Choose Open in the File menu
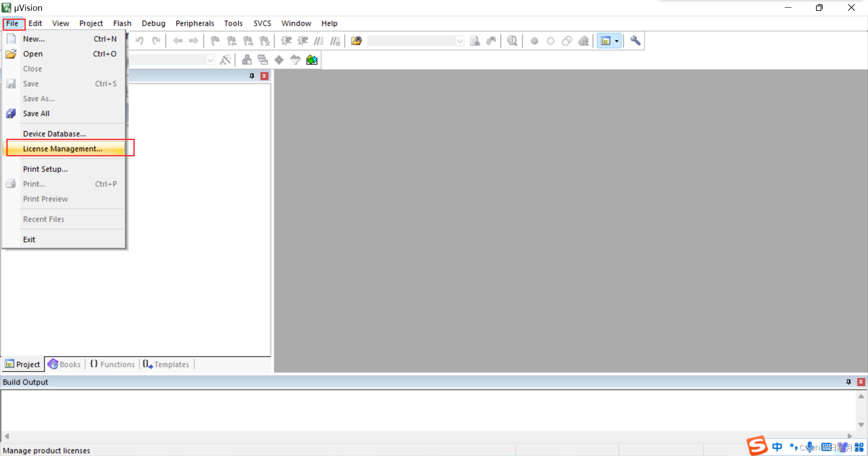The image size is (868, 456). 64,54
